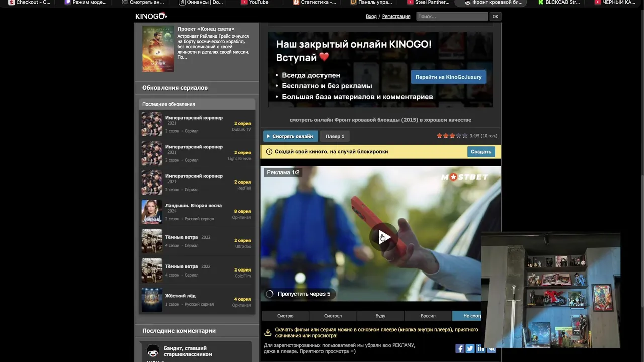Switch to 'Статистика' browser tab
Screen dimensions: 644x362
pos(315,3)
